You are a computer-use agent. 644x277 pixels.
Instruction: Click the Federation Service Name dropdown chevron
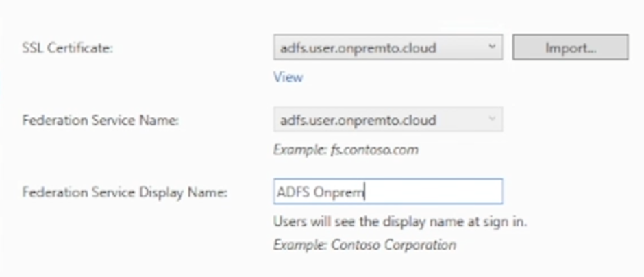[x=492, y=119]
